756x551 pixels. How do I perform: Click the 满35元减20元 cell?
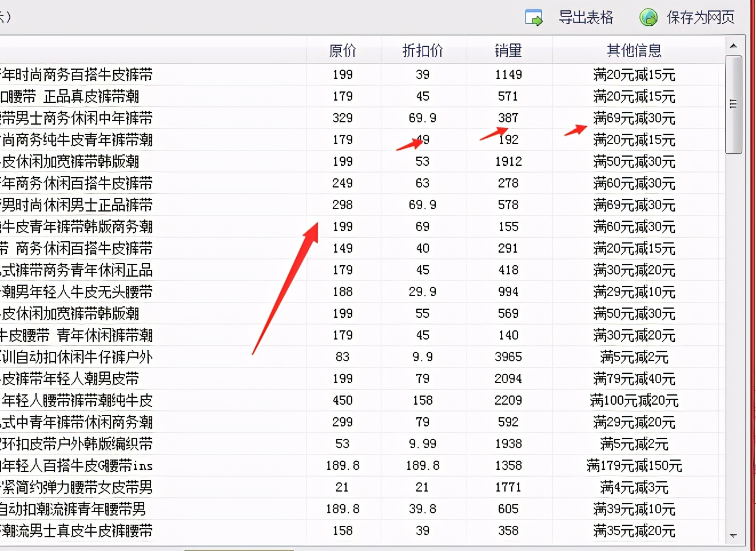point(635,531)
